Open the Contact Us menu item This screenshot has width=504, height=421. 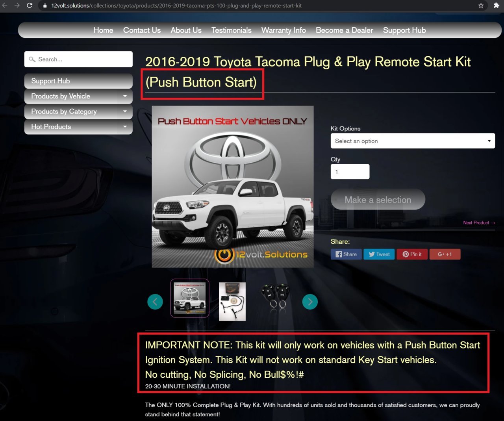click(142, 30)
